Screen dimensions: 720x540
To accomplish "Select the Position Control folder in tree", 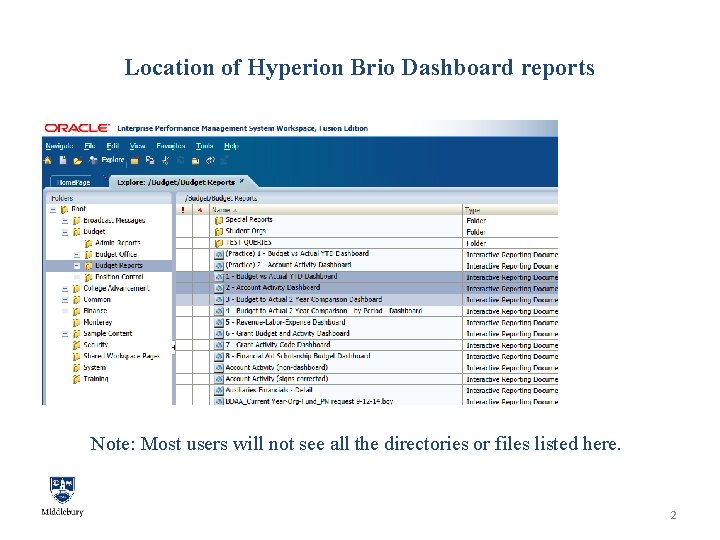I will click(x=119, y=277).
